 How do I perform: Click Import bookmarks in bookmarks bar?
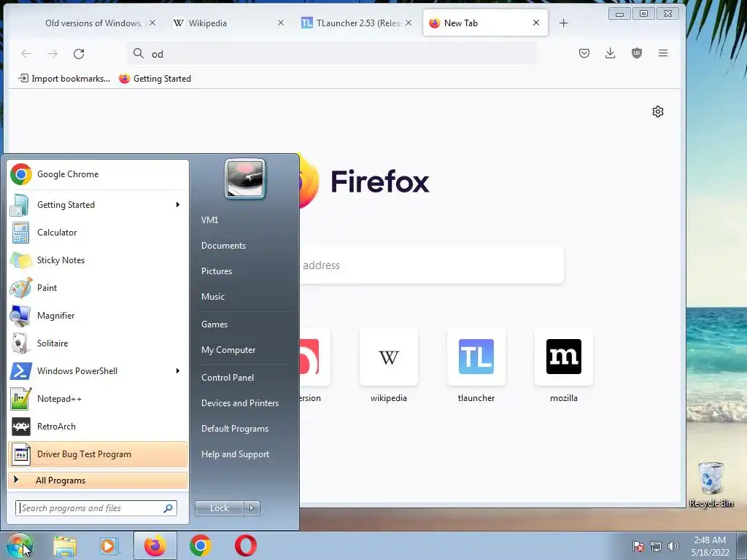click(x=64, y=79)
